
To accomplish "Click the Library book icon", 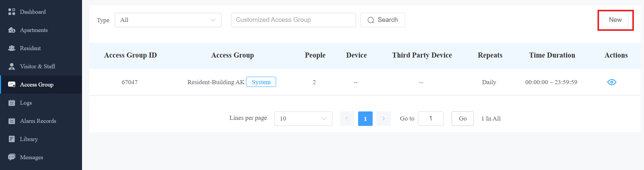I will 12,139.
